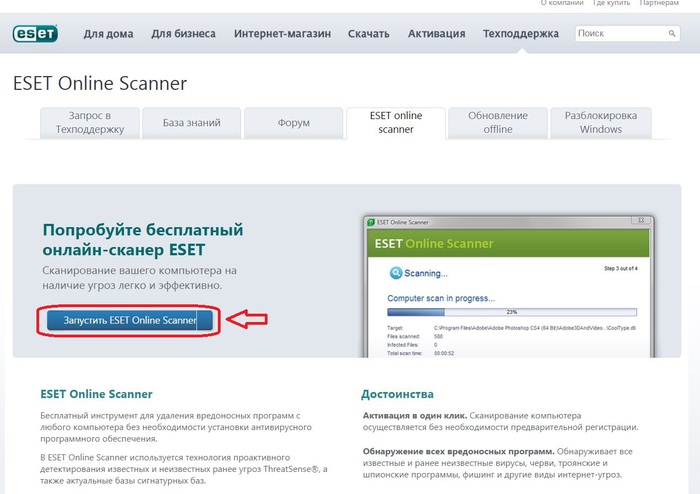Click heading Попробуйте бесплатный онлайн-сканер ESET
This screenshot has height=494, width=700.
[143, 240]
